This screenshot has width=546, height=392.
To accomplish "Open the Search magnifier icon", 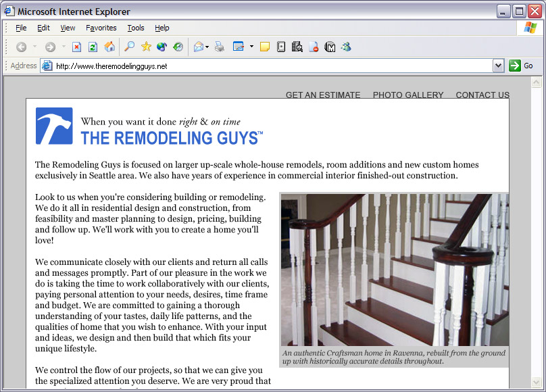I will click(x=129, y=47).
